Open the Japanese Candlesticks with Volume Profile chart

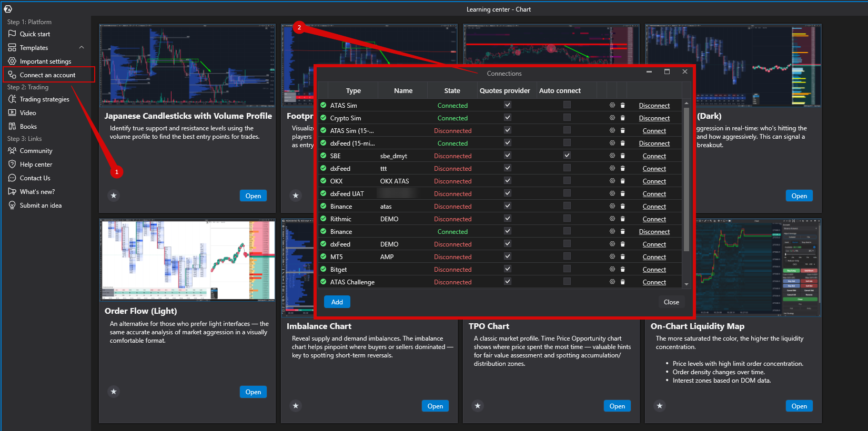pos(253,196)
